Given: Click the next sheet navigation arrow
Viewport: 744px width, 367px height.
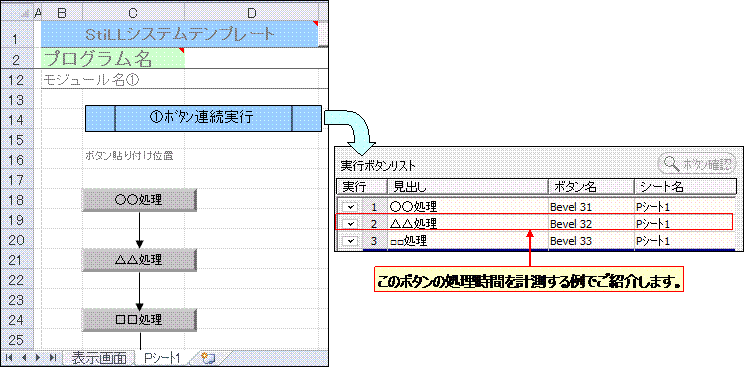Looking at the screenshot, I should [x=38, y=357].
